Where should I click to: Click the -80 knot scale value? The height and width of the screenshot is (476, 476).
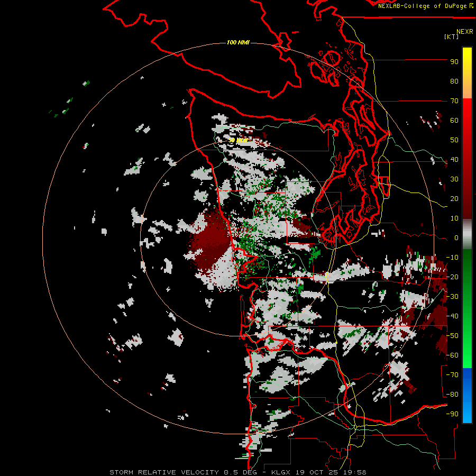click(x=452, y=395)
